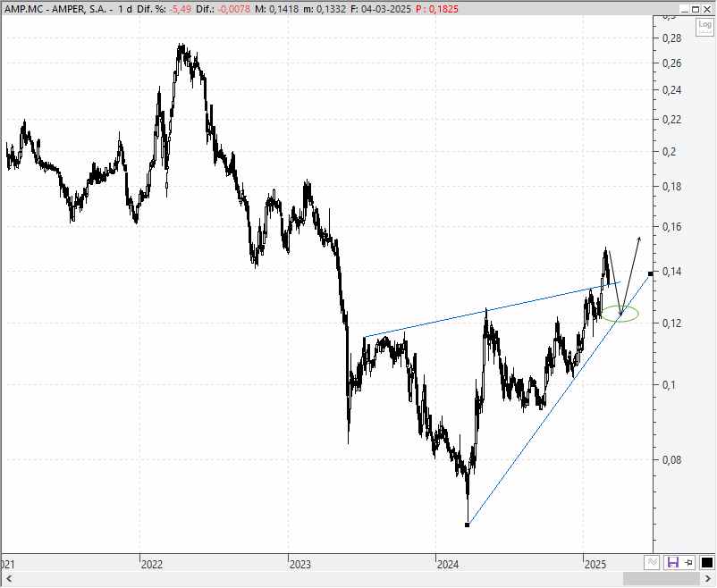This screenshot has width=717, height=588.
Task: Click the 2022 time axis label
Action: coord(152,564)
